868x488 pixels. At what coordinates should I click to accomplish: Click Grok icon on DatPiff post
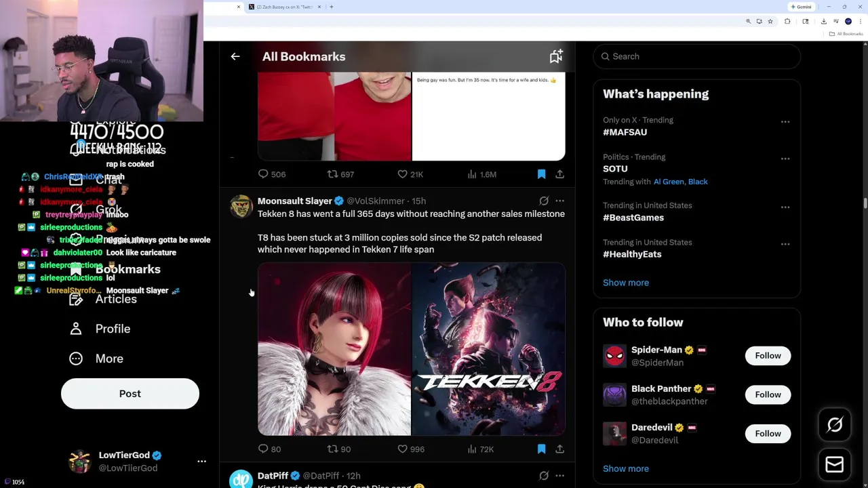(x=544, y=476)
